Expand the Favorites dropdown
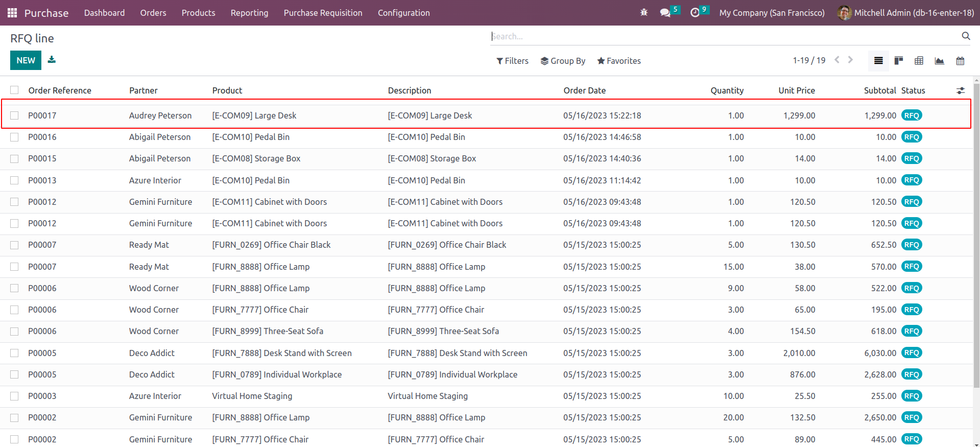 [x=618, y=61]
